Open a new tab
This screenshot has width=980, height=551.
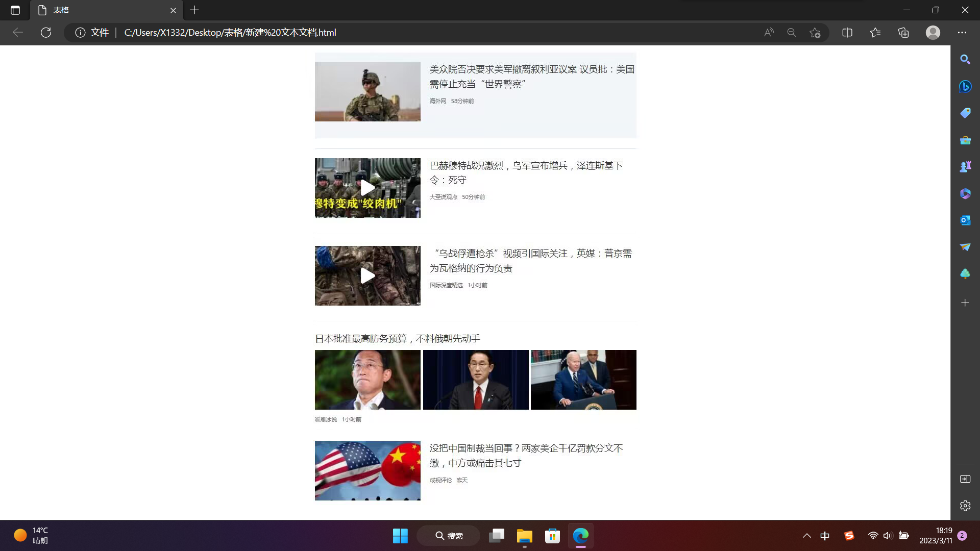tap(194, 10)
